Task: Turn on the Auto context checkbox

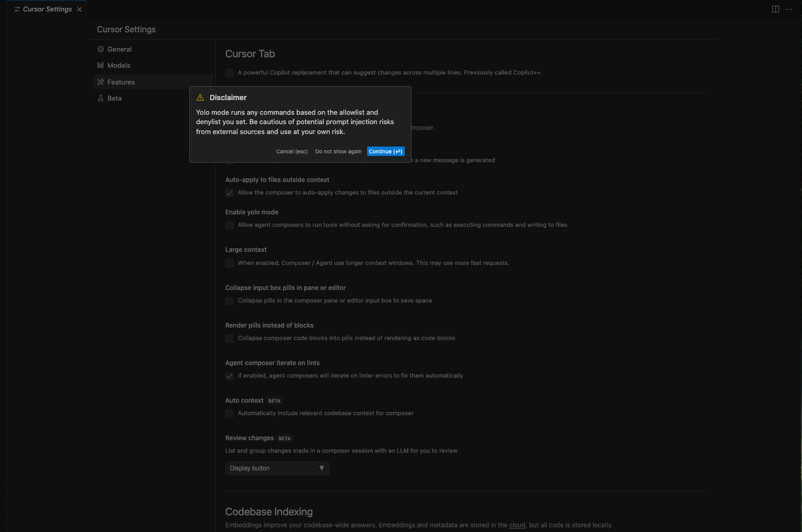Action: point(229,414)
